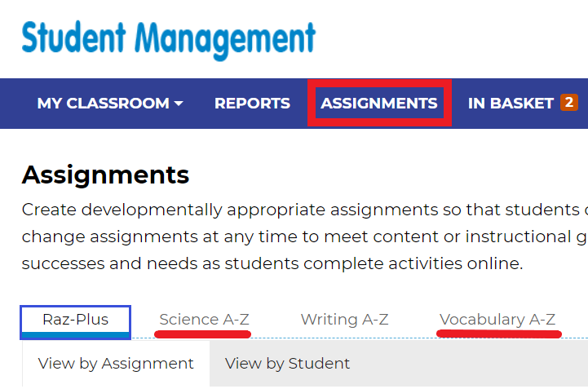Switch to View by Student
Viewport: 588px width, 389px height.
click(x=287, y=364)
